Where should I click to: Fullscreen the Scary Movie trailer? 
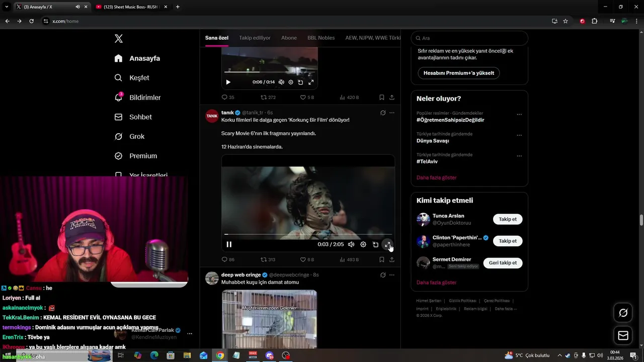387,244
